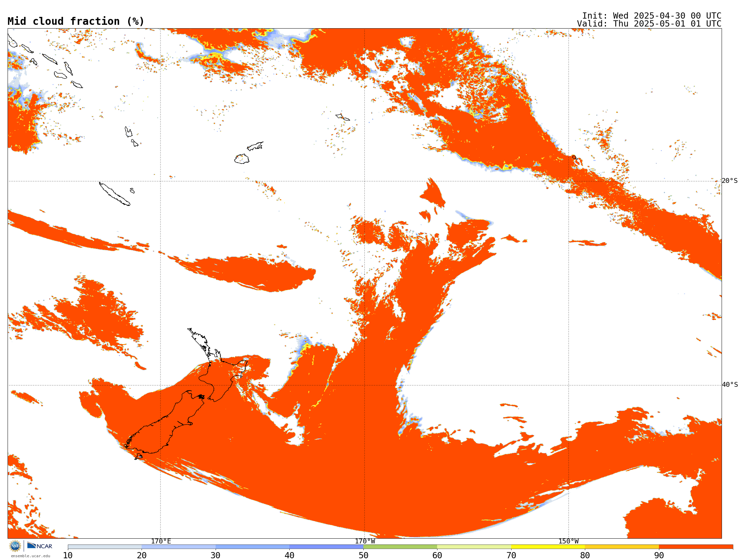
Task: Click the colorbar tick label 60
Action: [437, 555]
